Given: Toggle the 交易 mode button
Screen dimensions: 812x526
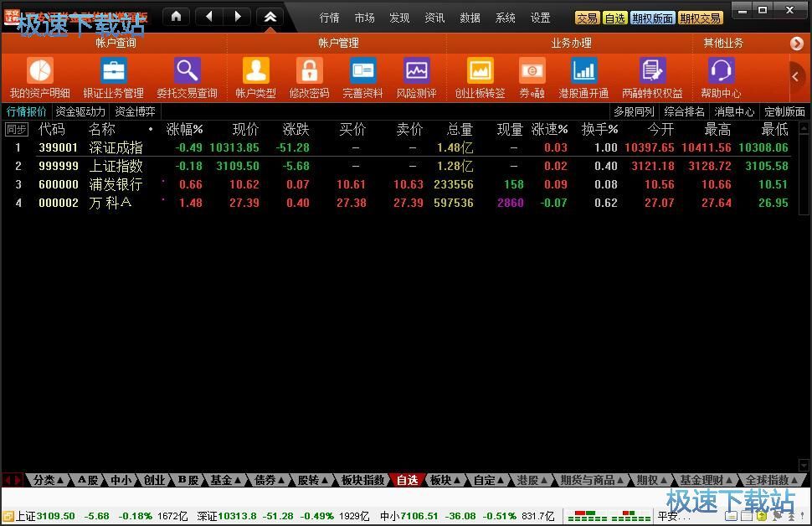Looking at the screenshot, I should pos(588,18).
